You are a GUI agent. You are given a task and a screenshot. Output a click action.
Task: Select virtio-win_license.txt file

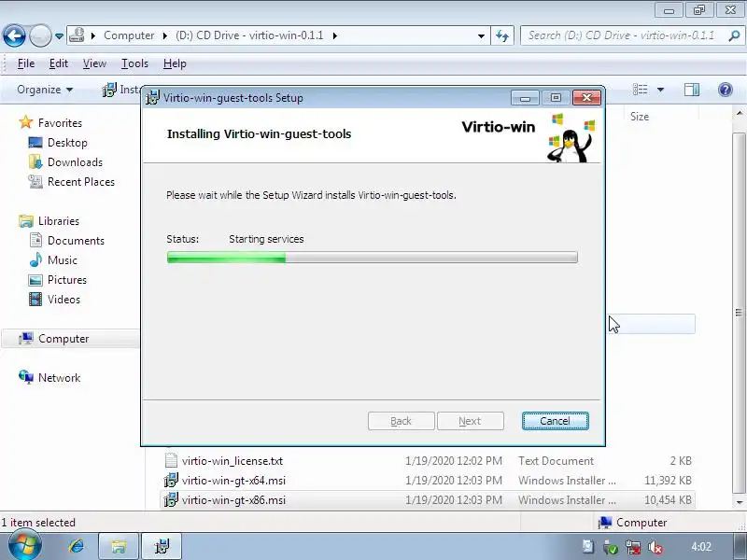pos(428,461)
